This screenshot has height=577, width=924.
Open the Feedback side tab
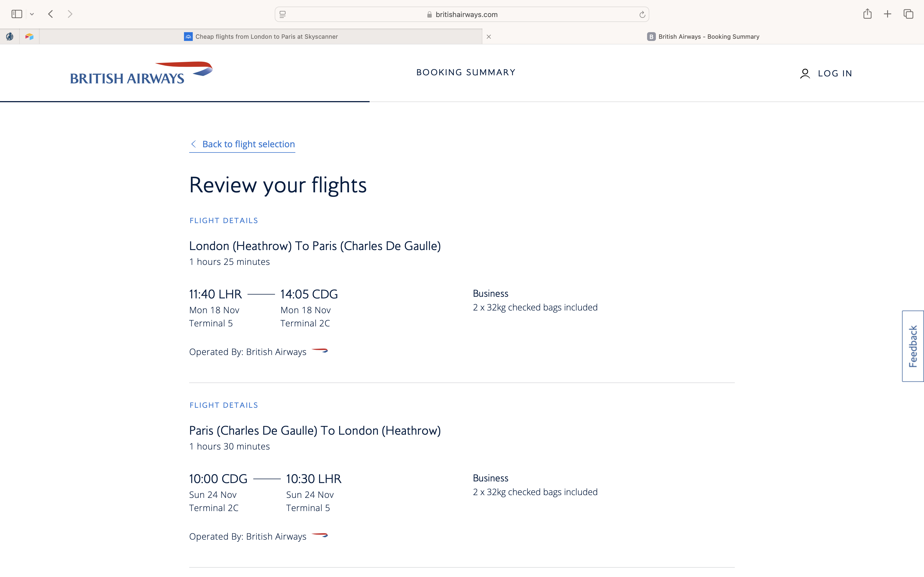(x=912, y=346)
